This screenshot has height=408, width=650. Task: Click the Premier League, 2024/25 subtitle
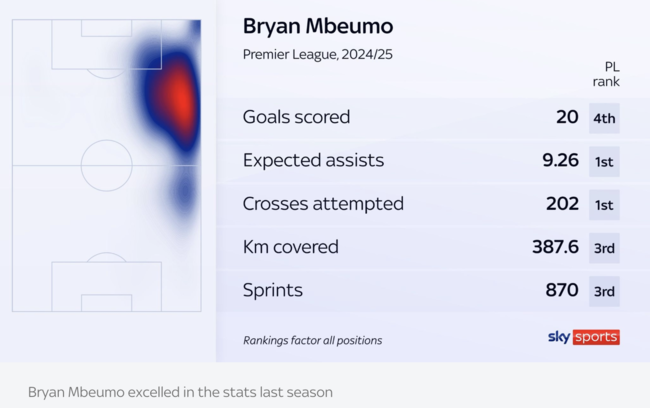click(318, 55)
